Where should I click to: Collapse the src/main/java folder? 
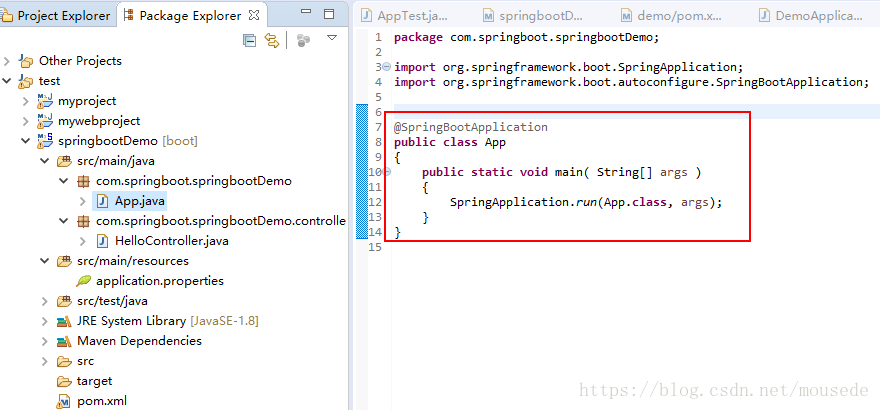coord(45,161)
